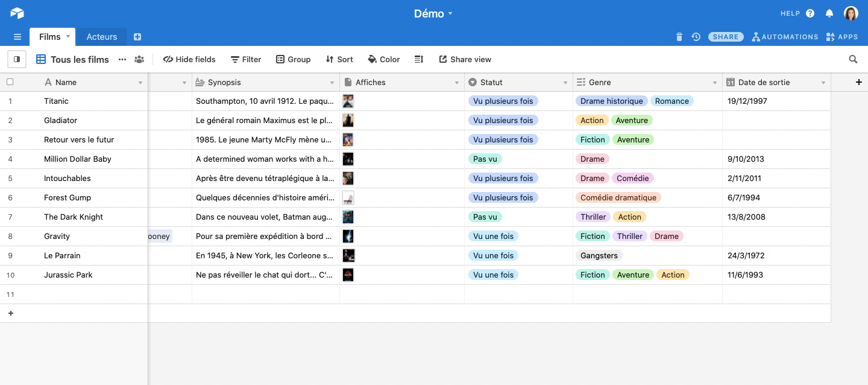Open Jurassic Park poster thumbnail
Image resolution: width=868 pixels, height=385 pixels.
pos(348,275)
